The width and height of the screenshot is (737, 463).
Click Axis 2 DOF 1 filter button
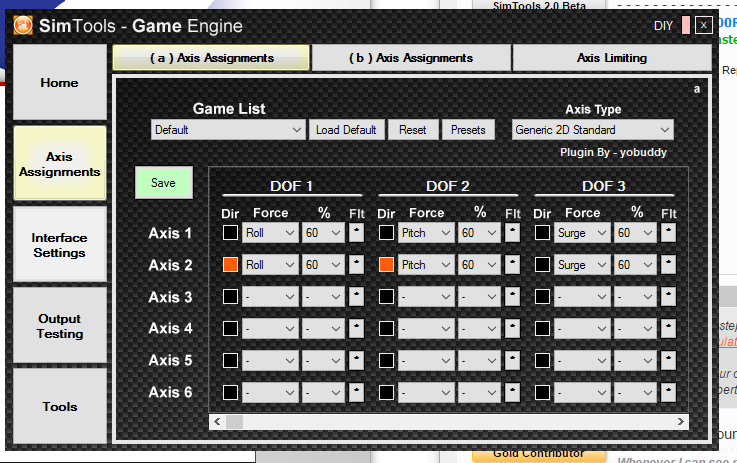(356, 265)
